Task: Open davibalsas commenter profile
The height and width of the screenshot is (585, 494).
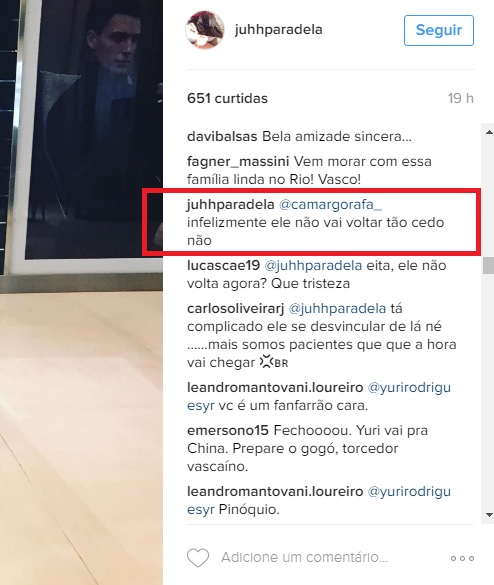Action: pos(222,137)
